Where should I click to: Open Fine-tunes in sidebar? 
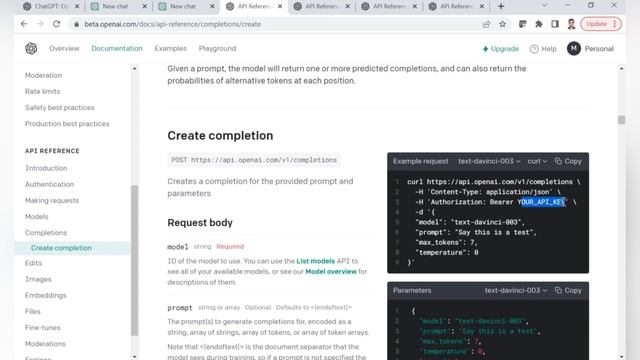42,327
